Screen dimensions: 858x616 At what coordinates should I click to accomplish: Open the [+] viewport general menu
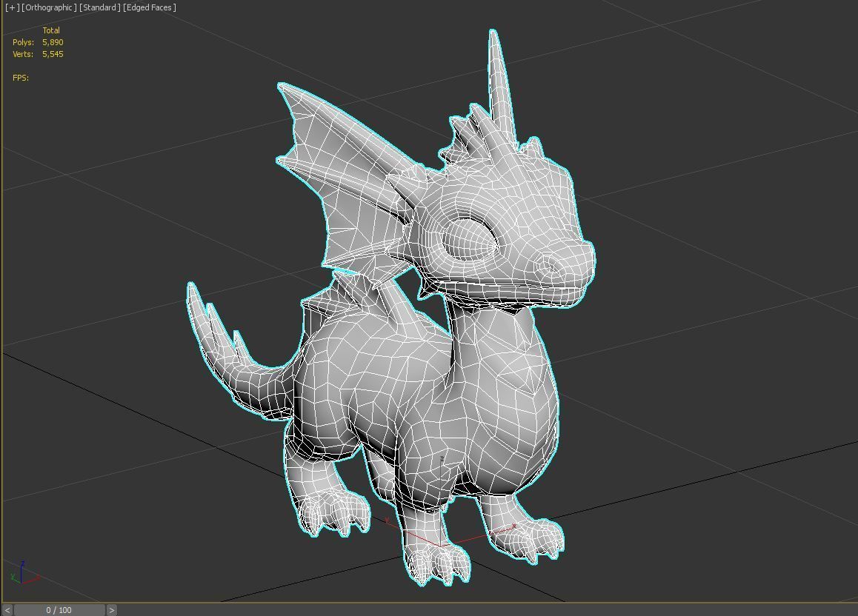12,7
